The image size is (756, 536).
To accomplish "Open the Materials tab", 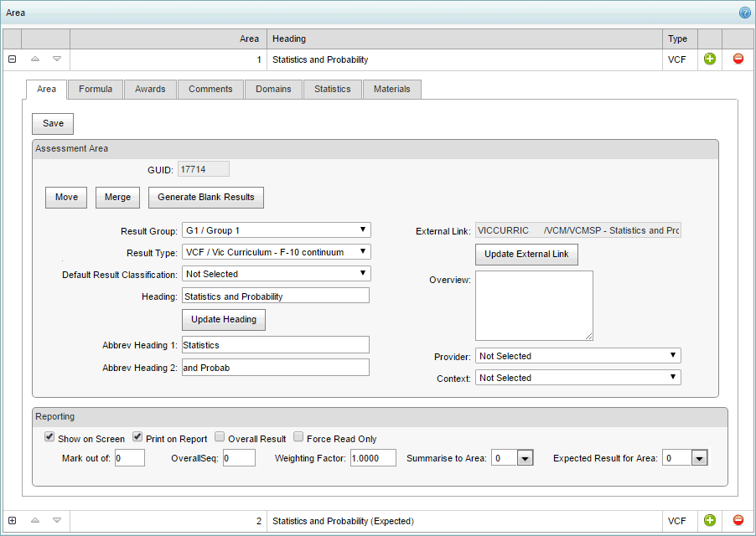I will click(x=392, y=89).
